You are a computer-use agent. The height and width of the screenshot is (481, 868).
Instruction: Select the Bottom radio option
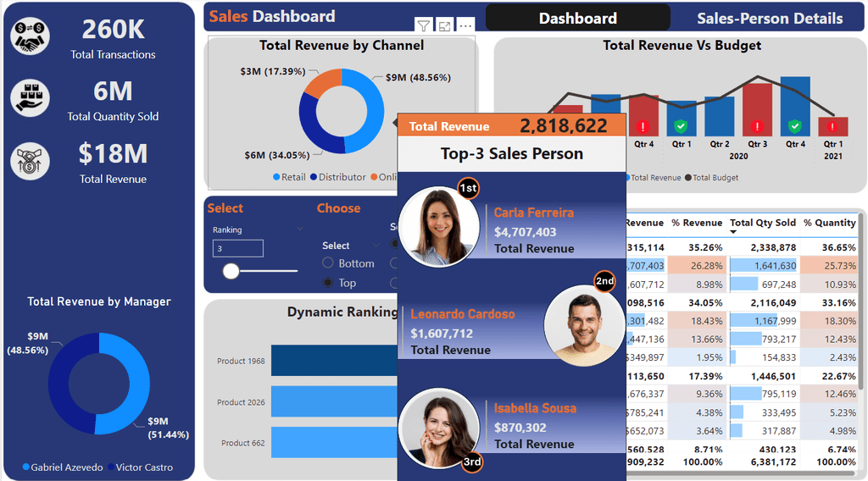(328, 263)
